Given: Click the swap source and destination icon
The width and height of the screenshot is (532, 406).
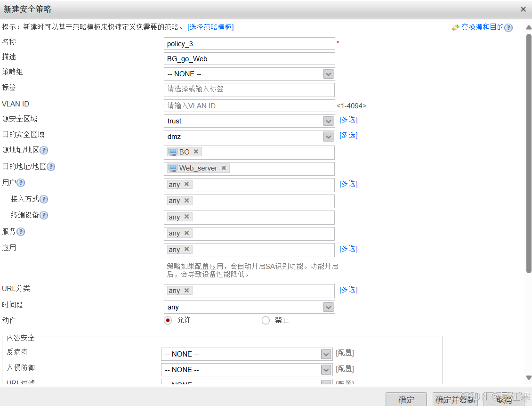Looking at the screenshot, I should click(455, 27).
